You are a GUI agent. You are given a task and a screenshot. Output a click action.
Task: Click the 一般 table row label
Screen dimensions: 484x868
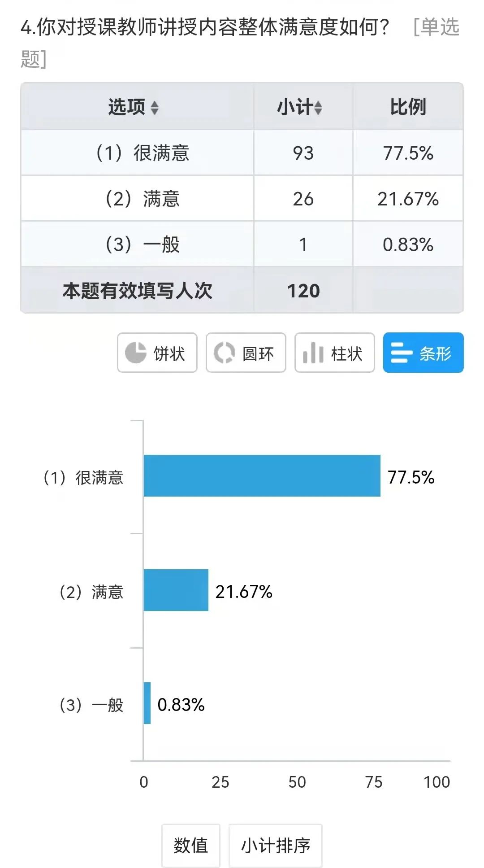tap(143, 245)
